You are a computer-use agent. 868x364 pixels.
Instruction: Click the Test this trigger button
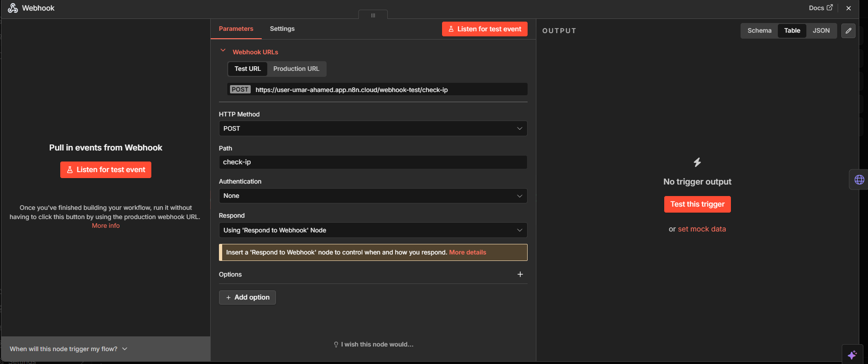[x=697, y=204]
